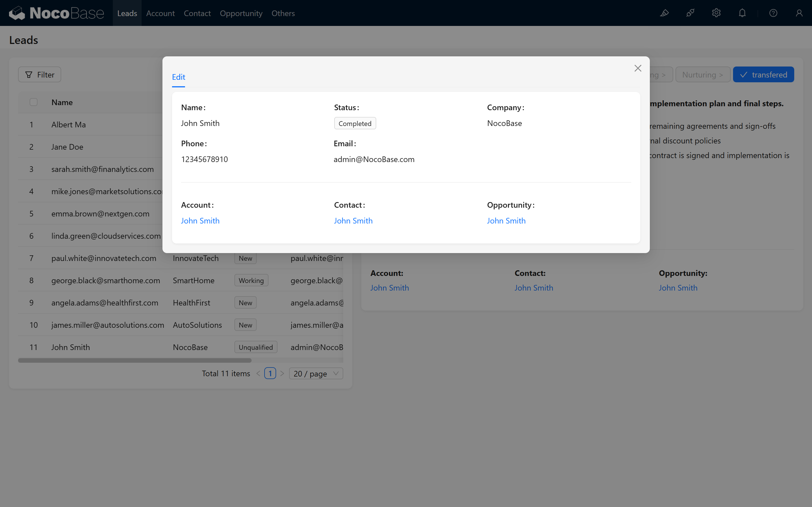Close the Edit dialog
Image resolution: width=812 pixels, height=507 pixels.
tap(637, 68)
